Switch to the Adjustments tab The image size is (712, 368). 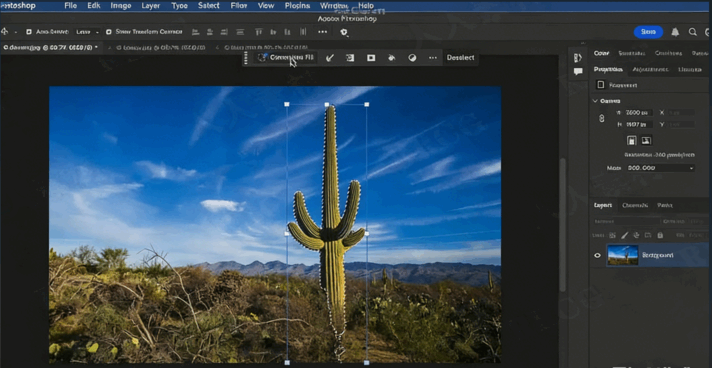coord(650,70)
